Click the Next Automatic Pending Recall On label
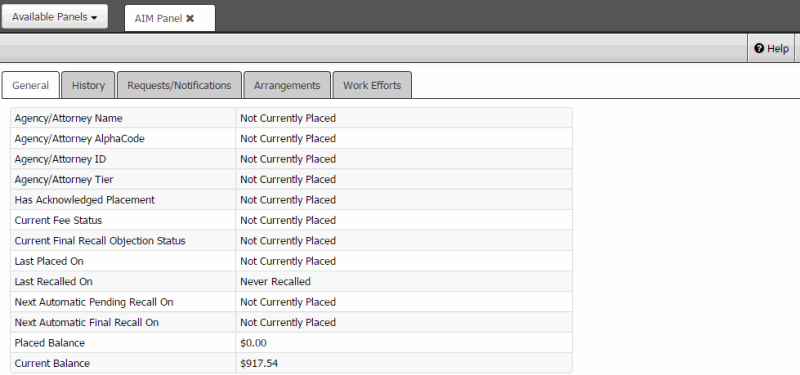The image size is (800, 375). tap(94, 302)
